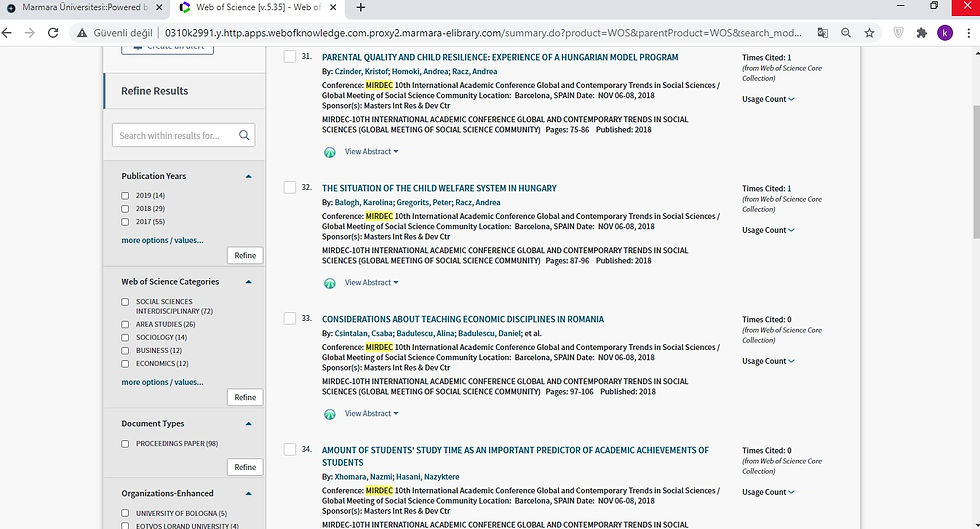The width and height of the screenshot is (980, 529).
Task: Close the Web of Science tab
Action: point(333,8)
